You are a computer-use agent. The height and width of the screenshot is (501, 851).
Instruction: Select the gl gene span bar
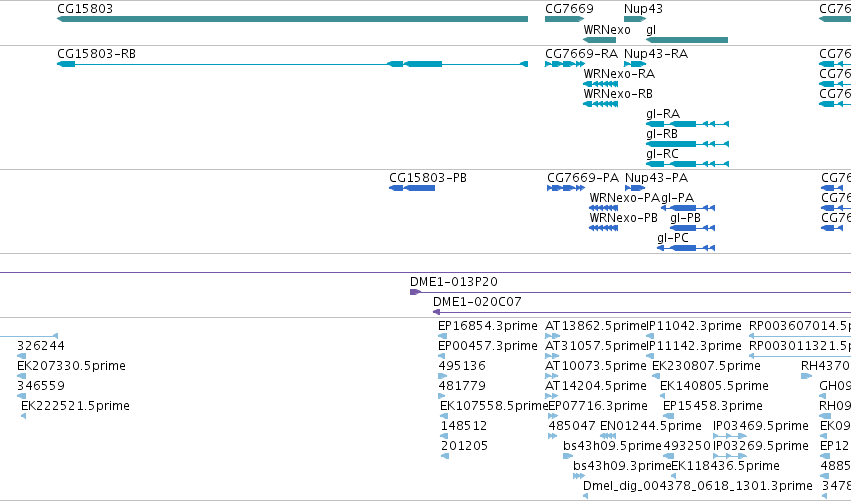click(687, 40)
